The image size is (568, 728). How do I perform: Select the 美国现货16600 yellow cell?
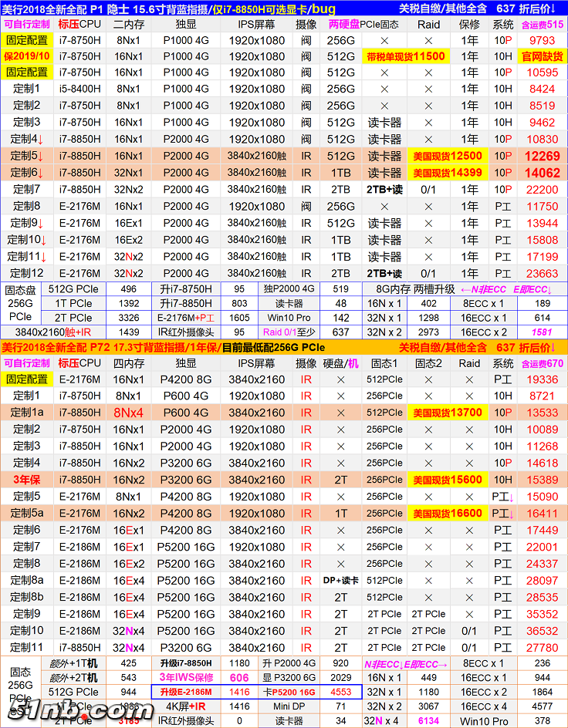coord(448,513)
